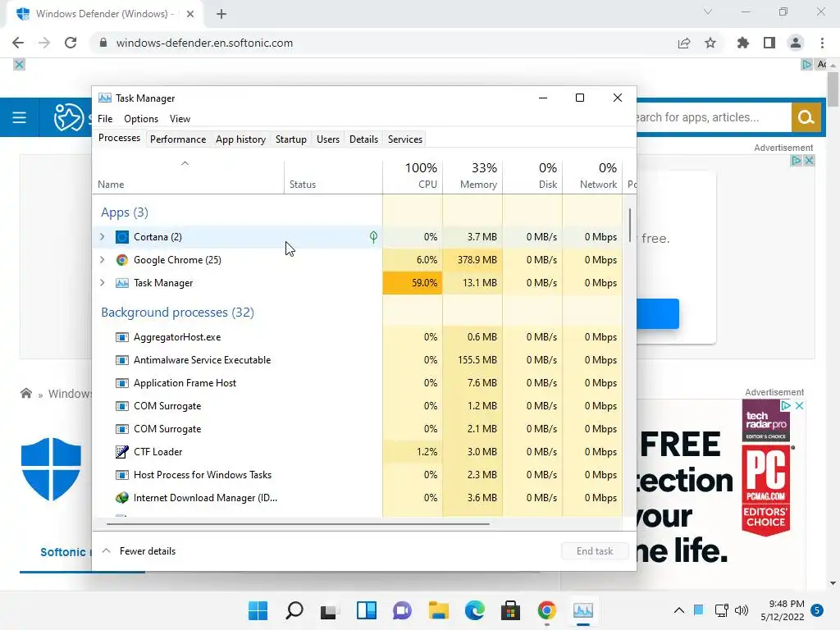Open File Explorer from taskbar
This screenshot has width=840, height=630.
[x=438, y=610]
